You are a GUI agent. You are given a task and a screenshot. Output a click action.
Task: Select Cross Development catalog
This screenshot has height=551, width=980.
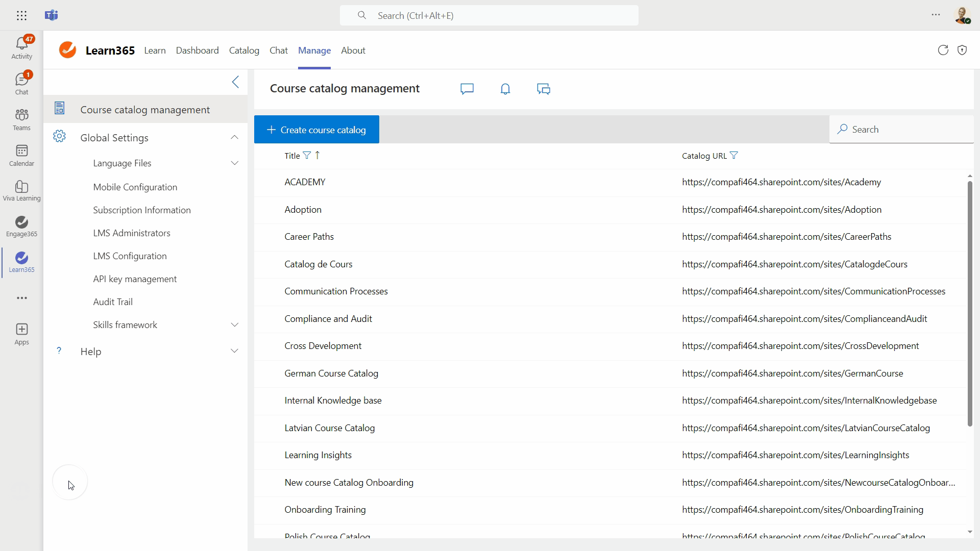click(x=610, y=346)
